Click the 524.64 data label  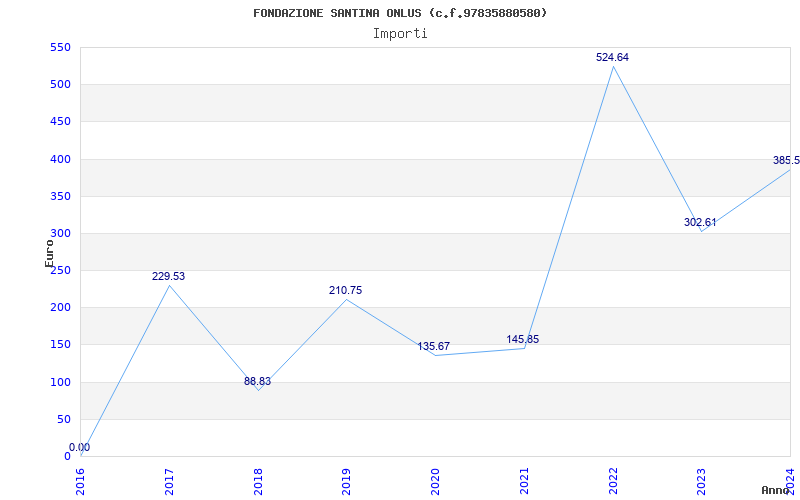pos(612,58)
